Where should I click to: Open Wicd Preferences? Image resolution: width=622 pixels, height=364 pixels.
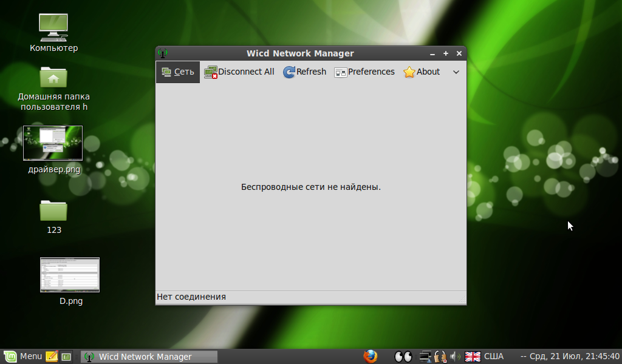pos(364,72)
